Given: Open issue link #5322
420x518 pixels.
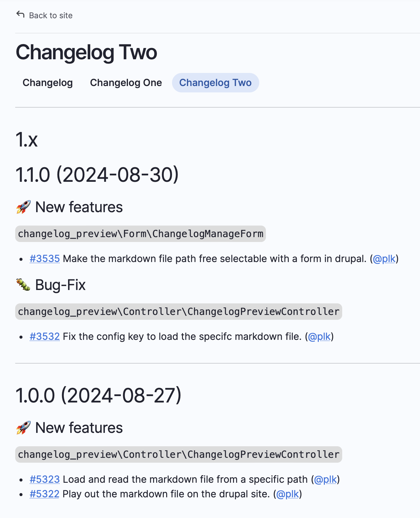Looking at the screenshot, I should click(x=44, y=494).
